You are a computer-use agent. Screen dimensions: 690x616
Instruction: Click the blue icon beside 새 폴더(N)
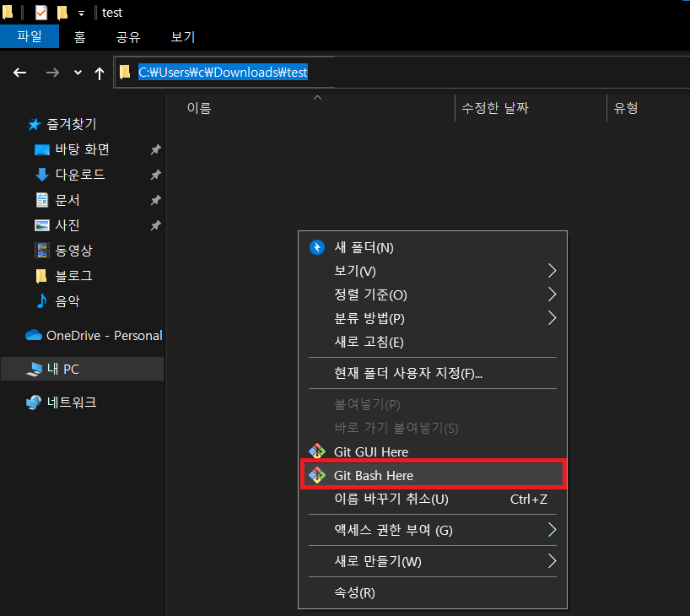(317, 247)
